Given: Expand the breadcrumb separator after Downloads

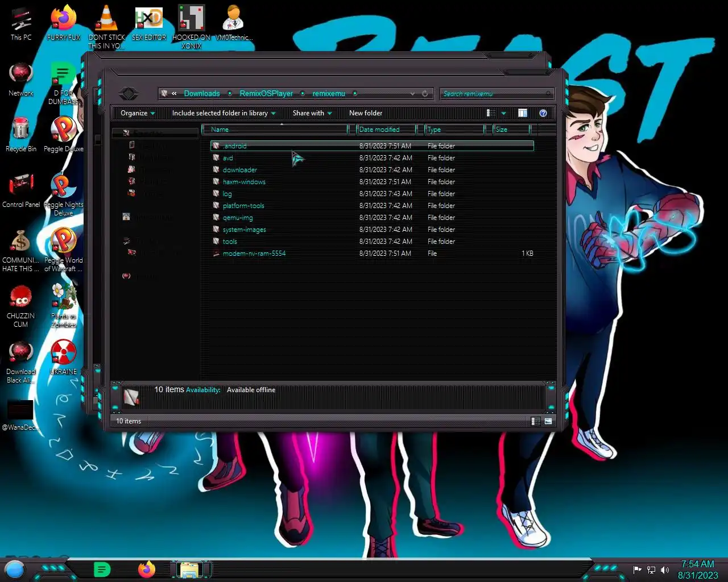Looking at the screenshot, I should pyautogui.click(x=230, y=94).
